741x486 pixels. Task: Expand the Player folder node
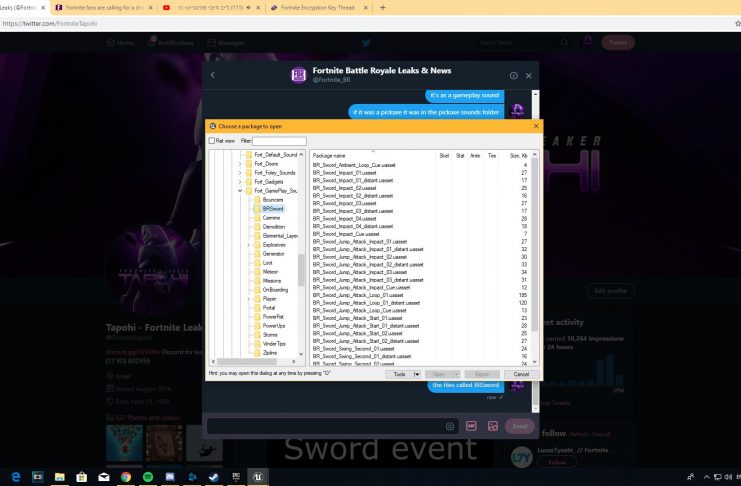click(x=249, y=299)
